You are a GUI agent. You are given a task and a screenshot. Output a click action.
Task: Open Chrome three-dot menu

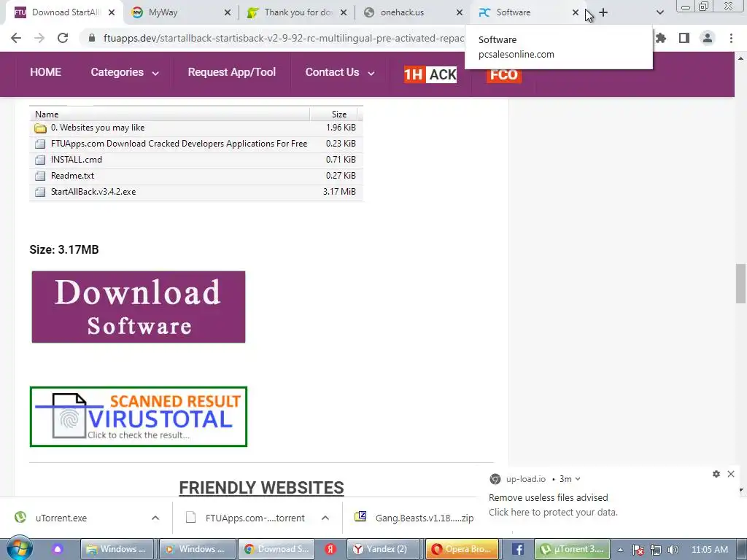tap(731, 38)
